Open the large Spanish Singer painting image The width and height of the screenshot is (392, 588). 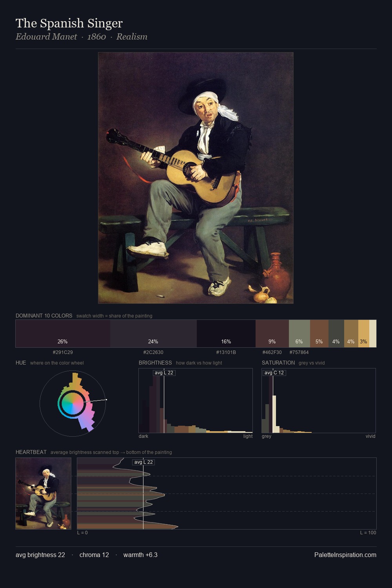pos(196,178)
